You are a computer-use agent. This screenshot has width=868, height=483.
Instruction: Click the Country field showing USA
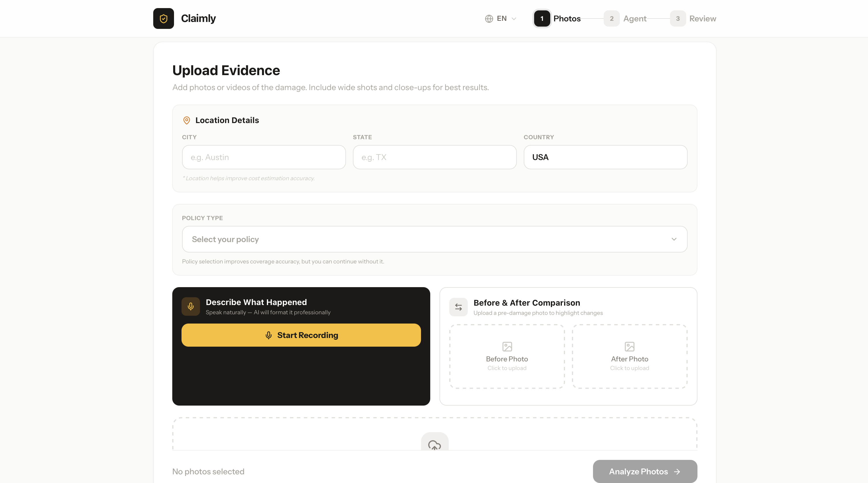click(605, 157)
